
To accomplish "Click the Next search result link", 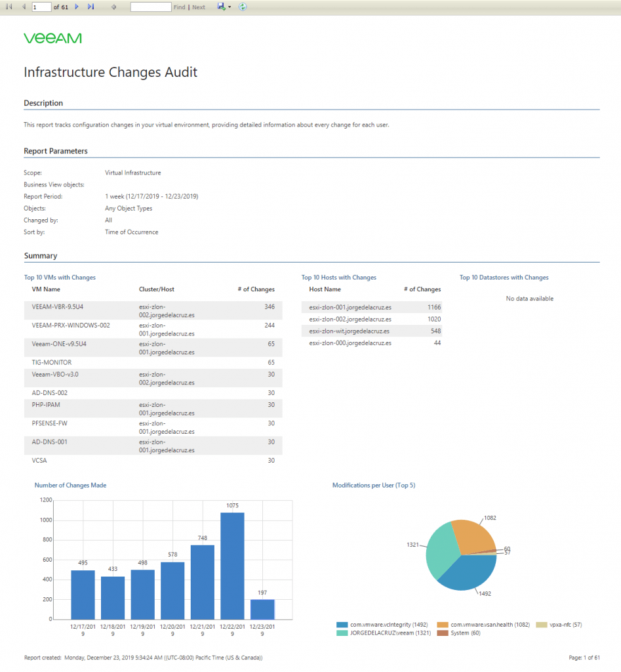I will coord(199,7).
